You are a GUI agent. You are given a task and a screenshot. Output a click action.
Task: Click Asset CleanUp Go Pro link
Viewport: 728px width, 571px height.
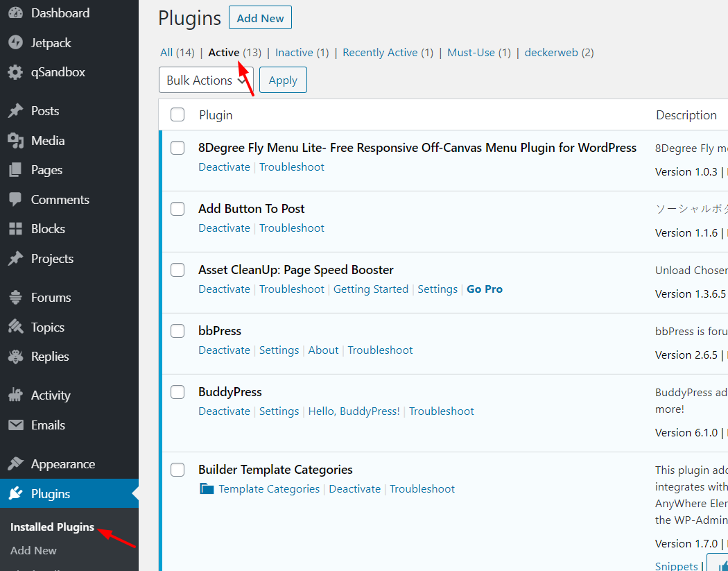(x=485, y=289)
